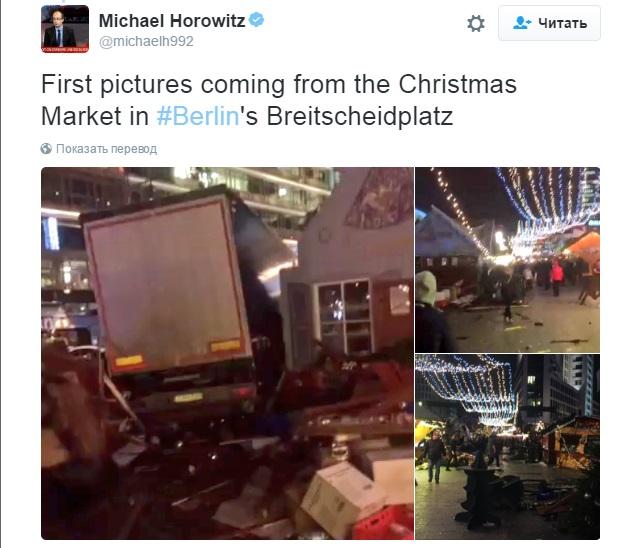Click the Michael Horowitz display name
The width and height of the screenshot is (617, 548).
click(172, 20)
